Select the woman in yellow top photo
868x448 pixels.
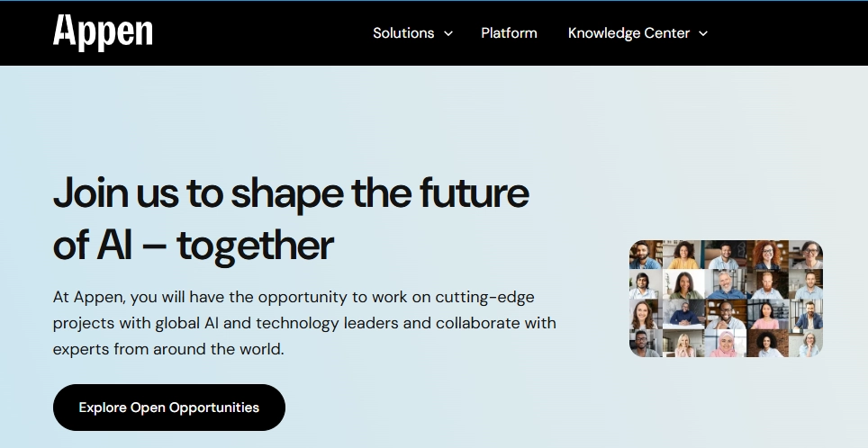pos(683,255)
